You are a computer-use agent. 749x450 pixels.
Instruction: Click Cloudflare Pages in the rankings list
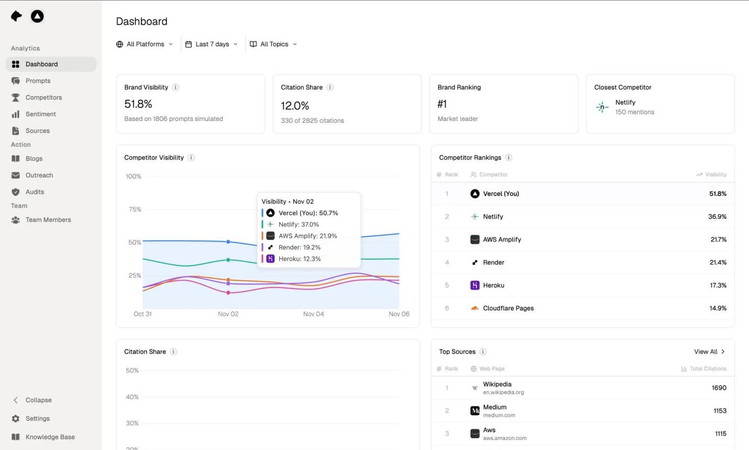[x=508, y=308]
